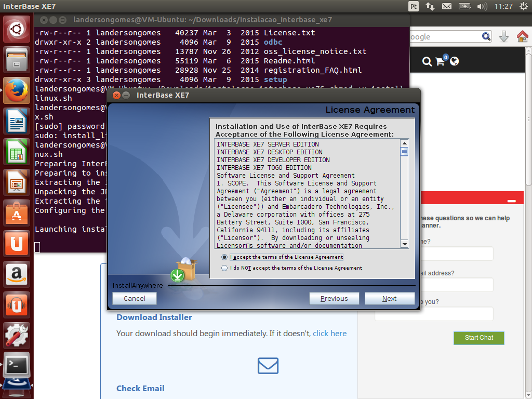
Task: Open the Amazon launcher icon
Action: [17, 274]
